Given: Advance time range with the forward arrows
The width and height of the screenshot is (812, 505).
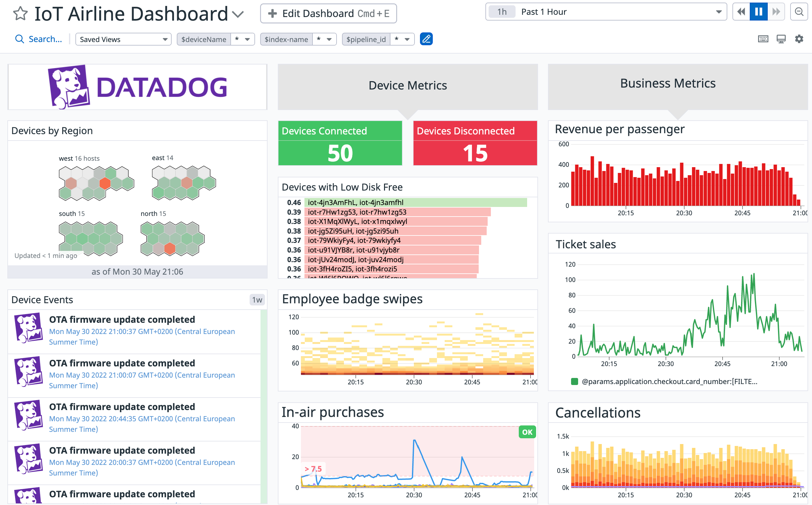Looking at the screenshot, I should point(776,12).
